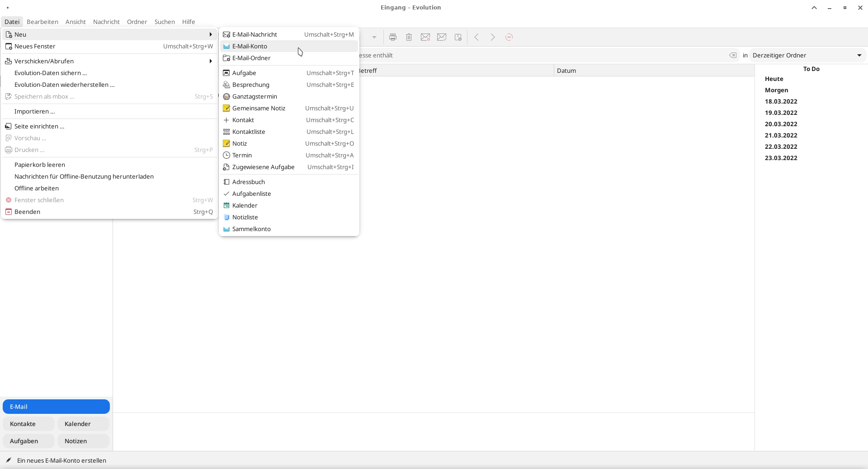Screen dimensions: 868x469
Task: Click '21.03.2022' in To Do pane
Action: coord(781,135)
